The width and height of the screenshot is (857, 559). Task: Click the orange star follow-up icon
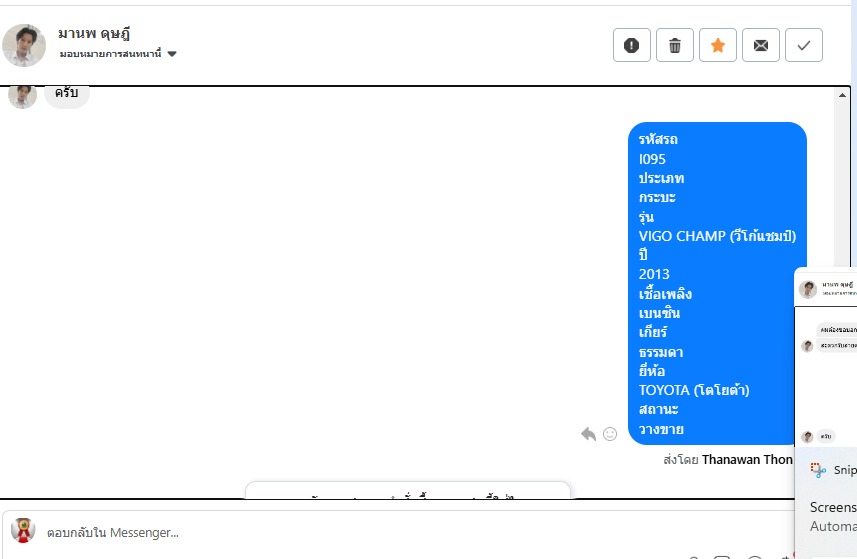click(718, 45)
